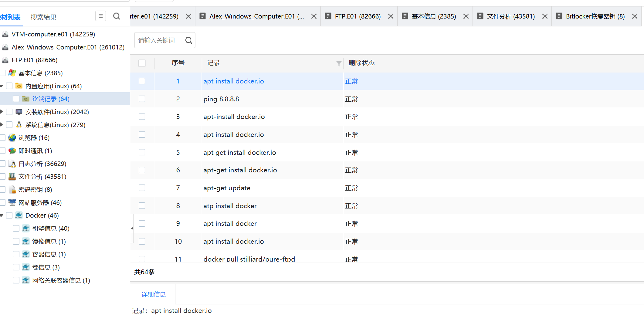
Task: Expand the 系统信息(Linux) tree node
Action: point(2,125)
